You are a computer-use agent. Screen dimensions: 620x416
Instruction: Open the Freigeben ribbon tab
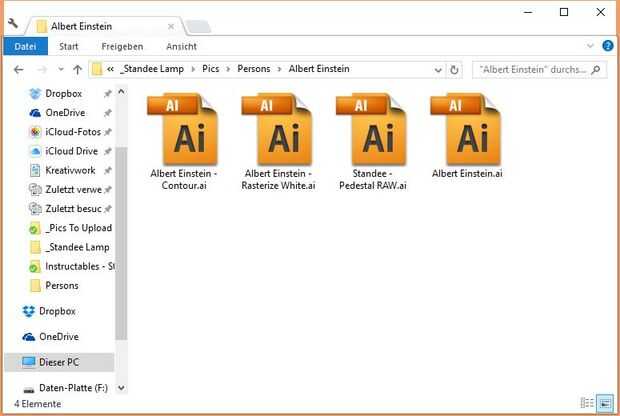pyautogui.click(x=122, y=46)
